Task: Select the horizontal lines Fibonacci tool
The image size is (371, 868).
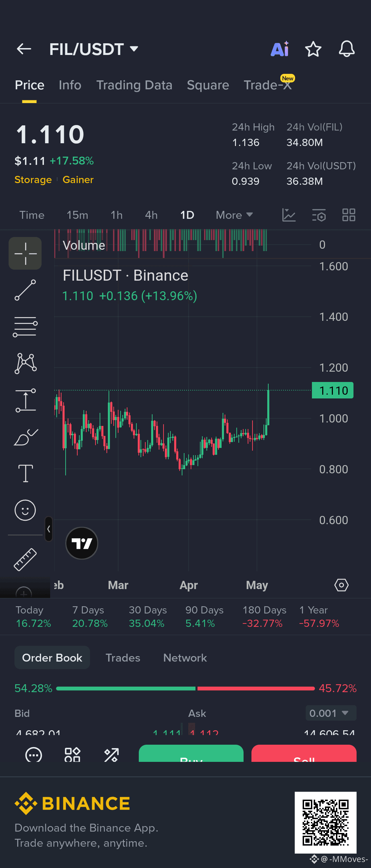Action: tap(25, 327)
